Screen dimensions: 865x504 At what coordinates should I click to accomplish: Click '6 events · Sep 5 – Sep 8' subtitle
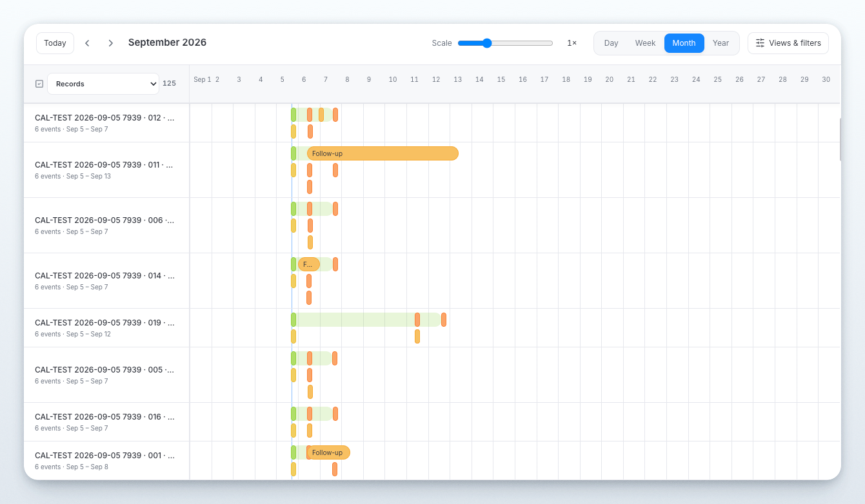coord(72,467)
